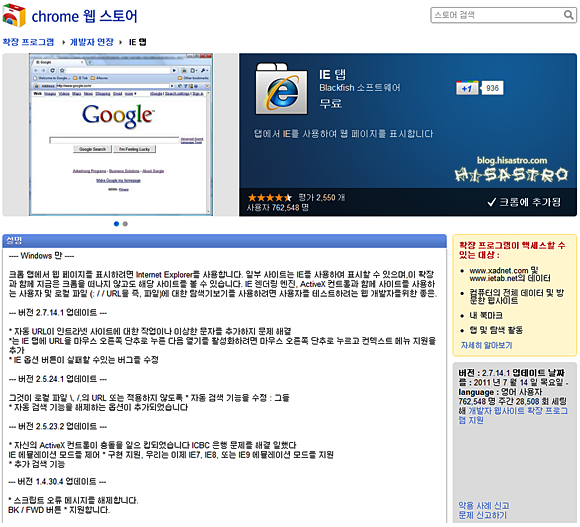Open 문제 신고하기 link
Image resolution: width=580 pixels, height=527 pixels.
coord(482,515)
